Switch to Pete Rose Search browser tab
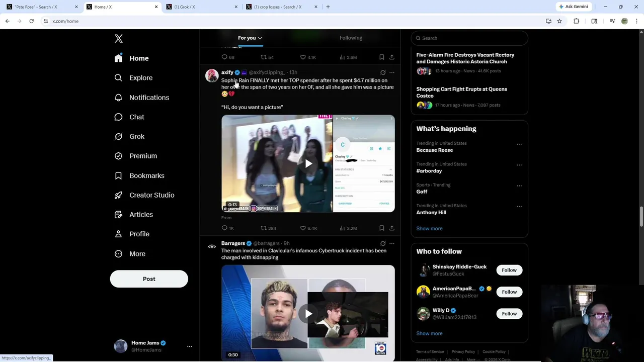This screenshot has width=644, height=362. click(x=41, y=7)
